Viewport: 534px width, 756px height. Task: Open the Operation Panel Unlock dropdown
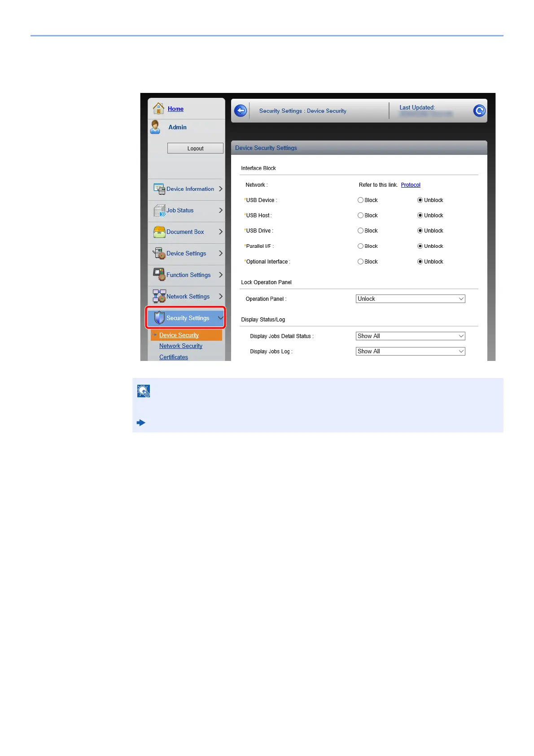coord(410,299)
